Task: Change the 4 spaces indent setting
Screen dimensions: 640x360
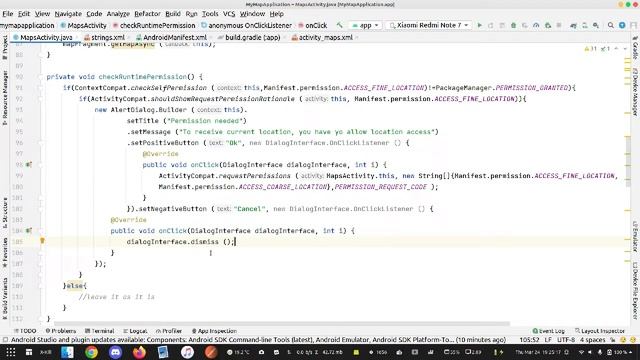Action: 593,340
